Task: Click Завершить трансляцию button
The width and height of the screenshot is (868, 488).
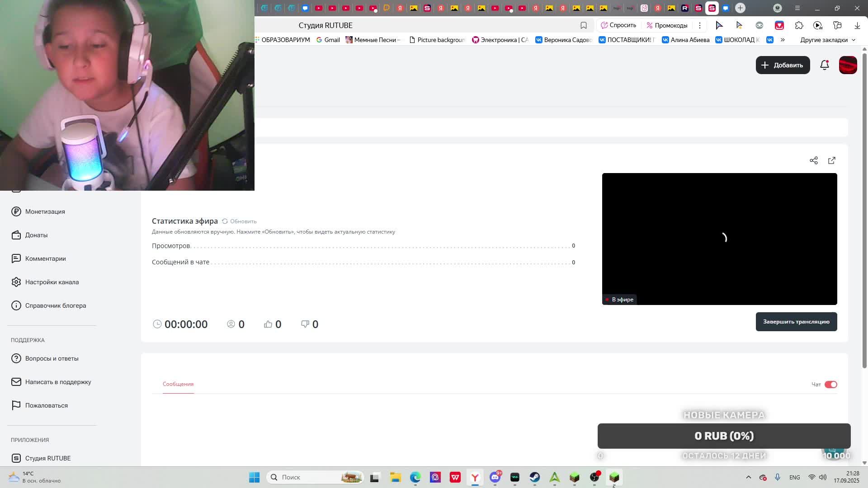Action: pos(796,322)
